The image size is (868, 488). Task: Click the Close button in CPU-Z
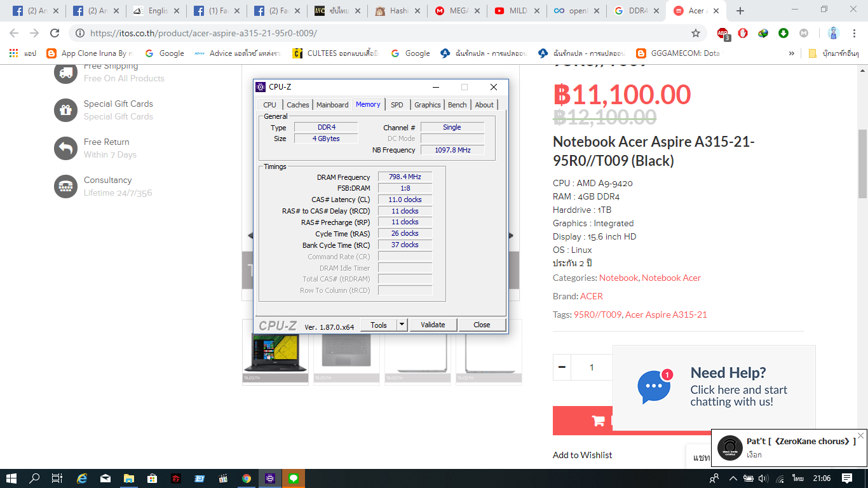[x=482, y=325]
